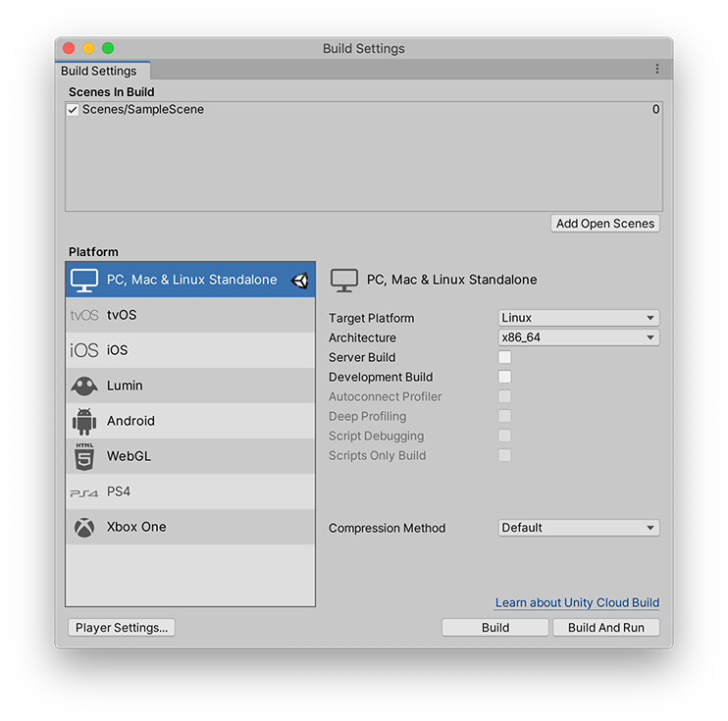Image resolution: width=728 pixels, height=721 pixels.
Task: Toggle the Autoconnect Profiler checkbox
Action: 504,396
